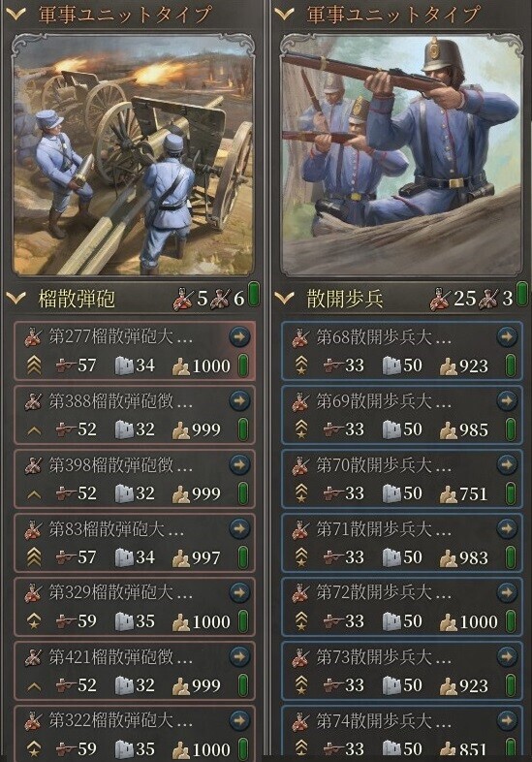Click the shrapnel artillery illustration
Viewport: 532px width, 762px height.
134,154
